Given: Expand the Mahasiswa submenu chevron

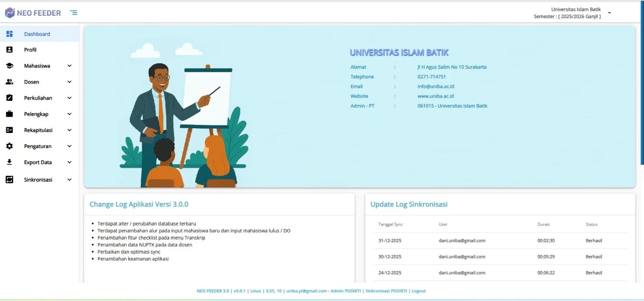Looking at the screenshot, I should coord(70,66).
